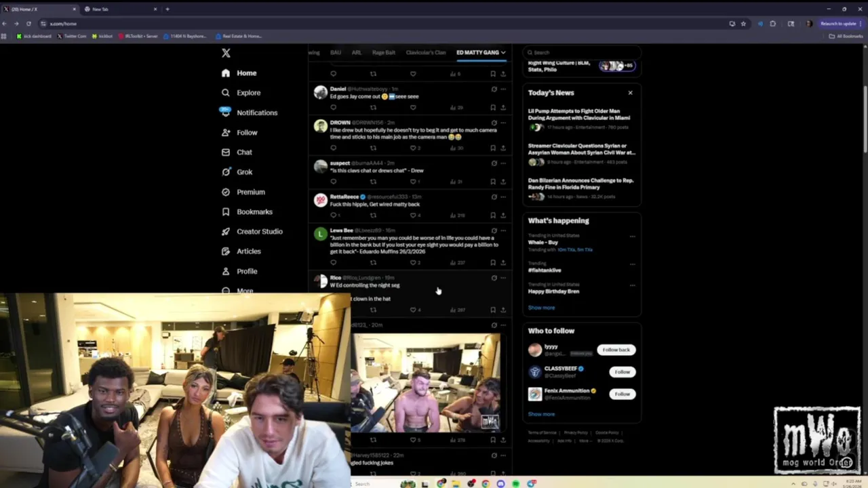Reply to suspect's post

point(333,182)
